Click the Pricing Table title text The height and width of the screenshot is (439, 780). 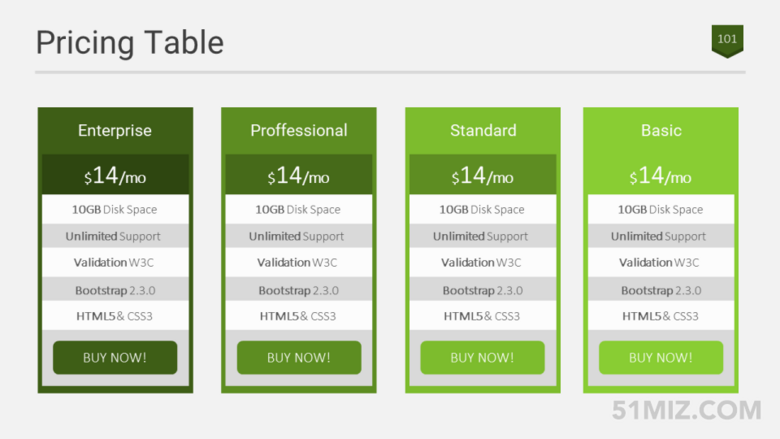point(130,43)
